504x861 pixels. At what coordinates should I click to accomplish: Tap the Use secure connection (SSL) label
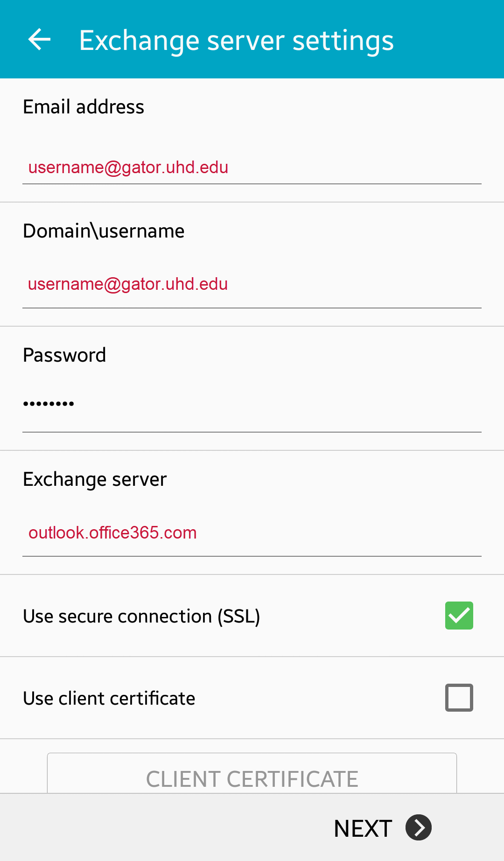click(x=141, y=616)
